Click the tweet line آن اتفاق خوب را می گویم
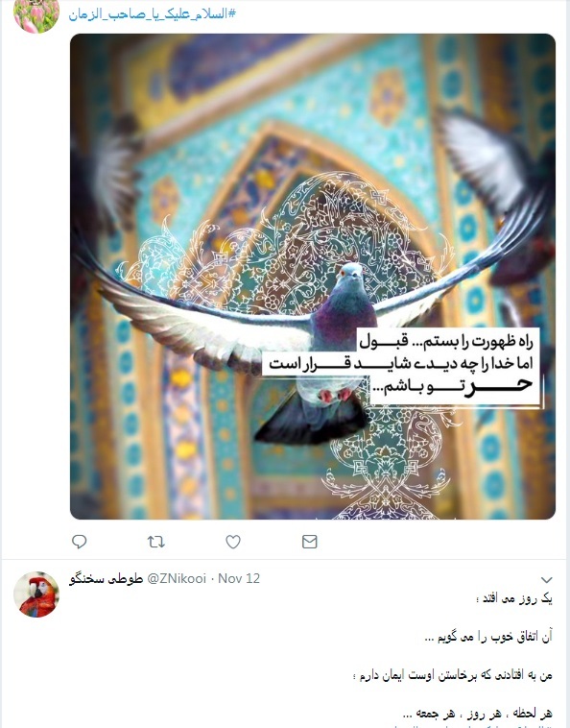570x728 pixels. [488, 637]
